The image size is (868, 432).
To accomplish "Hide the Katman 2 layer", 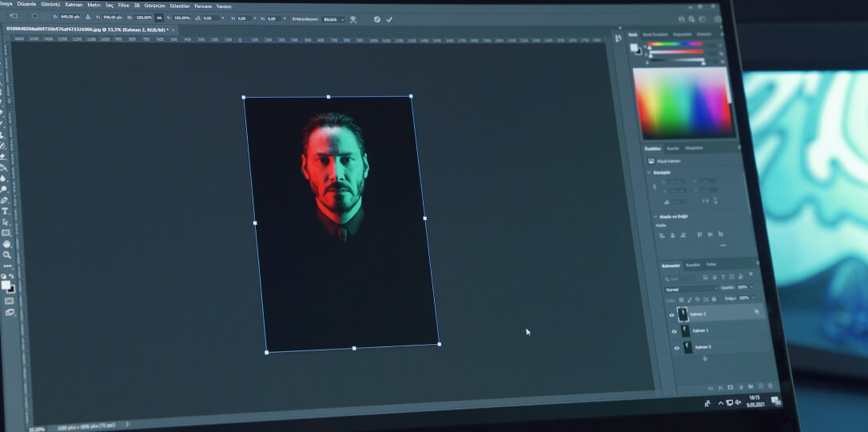I will tap(671, 315).
